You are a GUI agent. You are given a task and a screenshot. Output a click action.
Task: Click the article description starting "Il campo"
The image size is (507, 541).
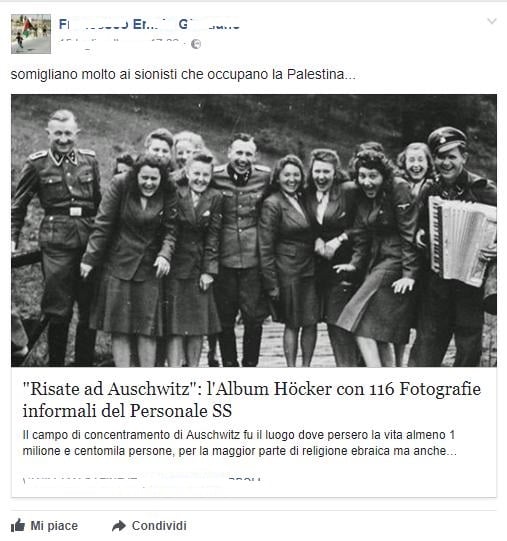click(x=240, y=443)
